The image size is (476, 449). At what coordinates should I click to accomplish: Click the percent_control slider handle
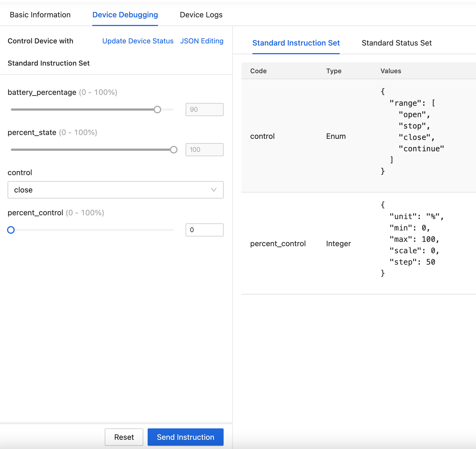pyautogui.click(x=11, y=230)
